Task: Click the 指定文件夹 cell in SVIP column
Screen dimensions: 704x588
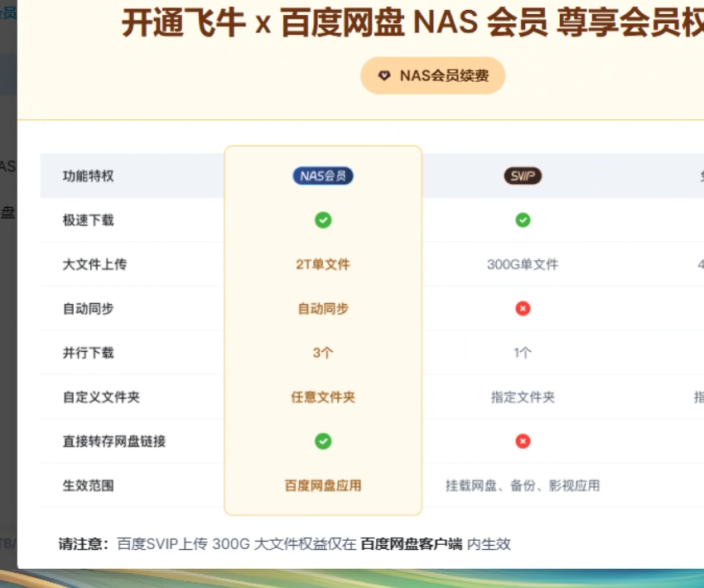Action: (x=523, y=398)
